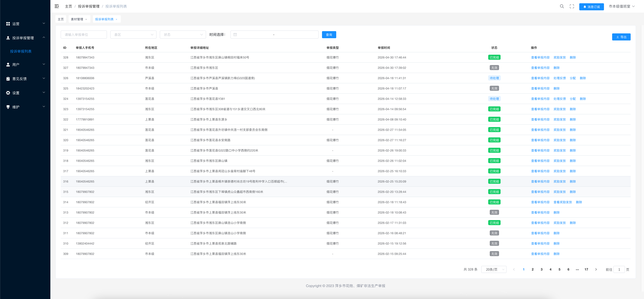644x299 pixels.
Task: Open the date range picker
Action: point(274,35)
